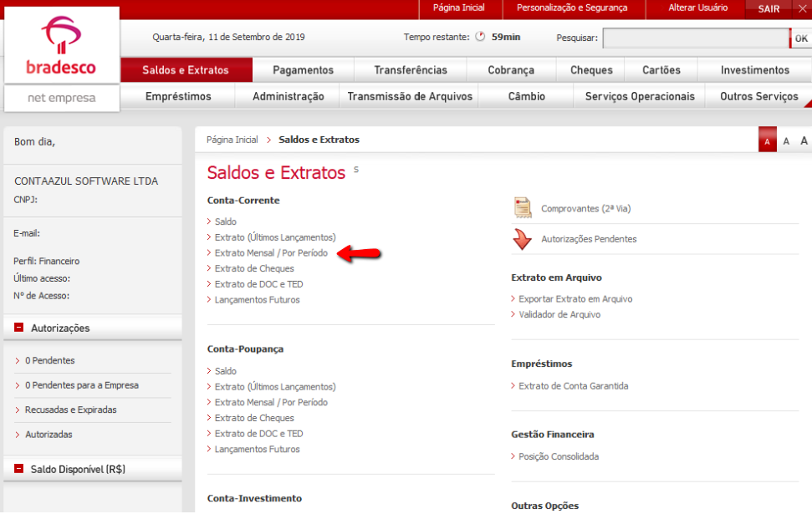Click Página Inicial breadcrumb link
The height and width of the screenshot is (514, 812).
point(232,140)
